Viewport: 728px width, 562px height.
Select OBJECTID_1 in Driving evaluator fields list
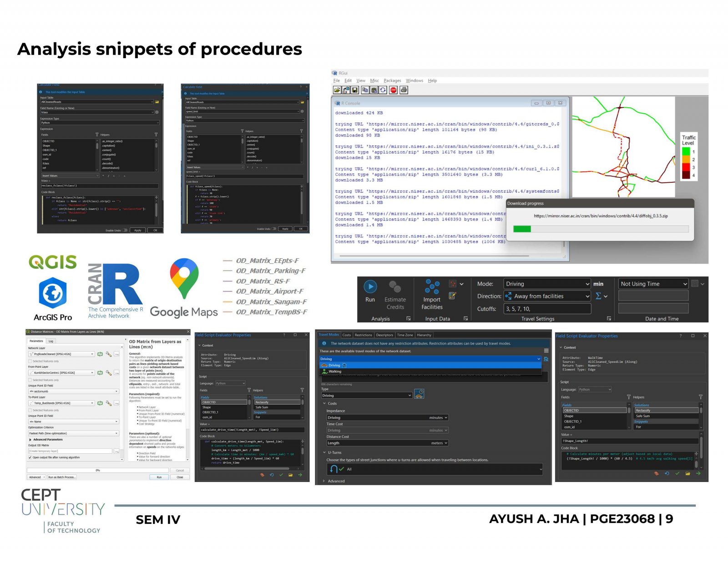pyautogui.click(x=223, y=412)
